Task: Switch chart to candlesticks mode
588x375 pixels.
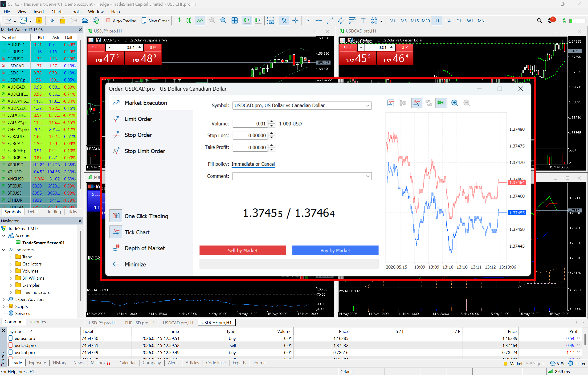Action: click(x=189, y=21)
